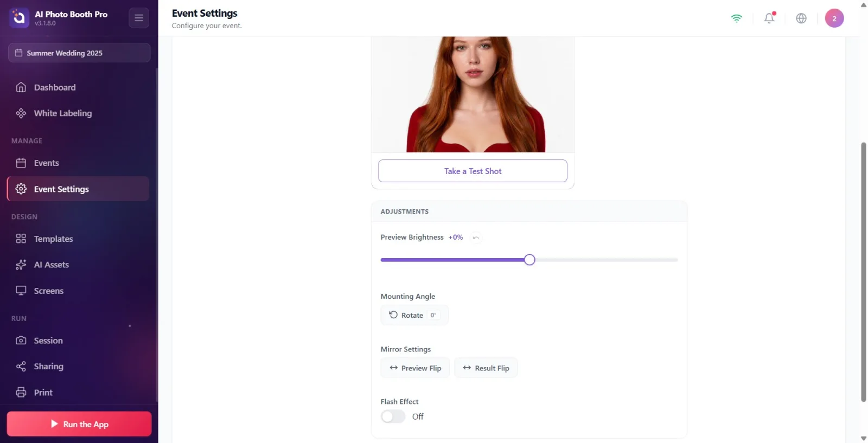Go to Events in the Manage section
The height and width of the screenshot is (443, 868).
pyautogui.click(x=78, y=163)
